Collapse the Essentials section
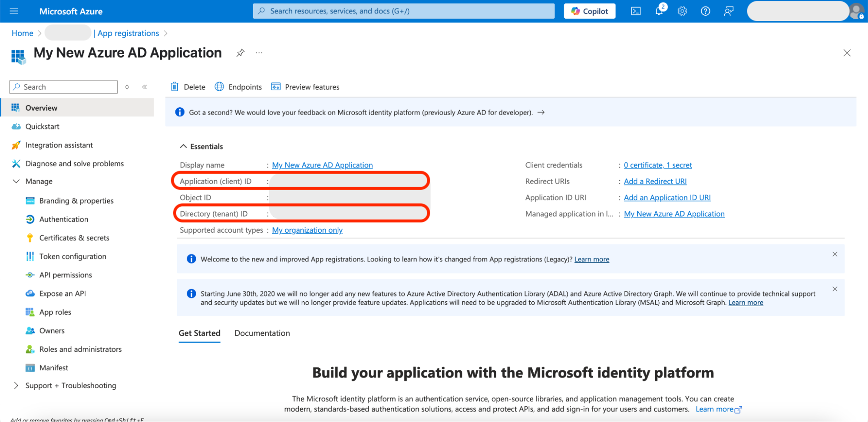868x422 pixels. pyautogui.click(x=183, y=146)
